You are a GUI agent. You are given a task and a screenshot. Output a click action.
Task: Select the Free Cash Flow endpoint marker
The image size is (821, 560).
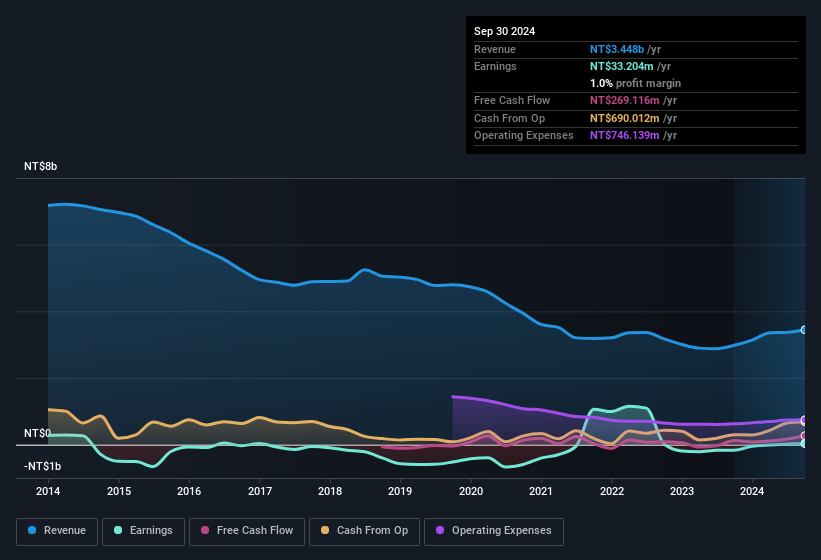pos(804,435)
